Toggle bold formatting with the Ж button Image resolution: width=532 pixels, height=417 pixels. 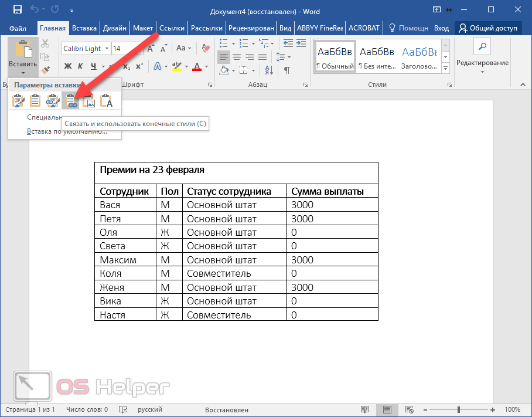coord(68,66)
